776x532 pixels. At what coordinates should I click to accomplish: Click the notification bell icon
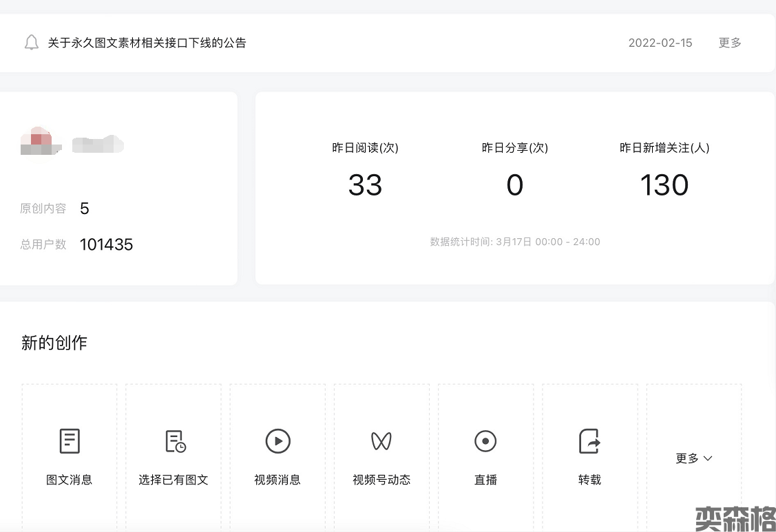coord(31,43)
